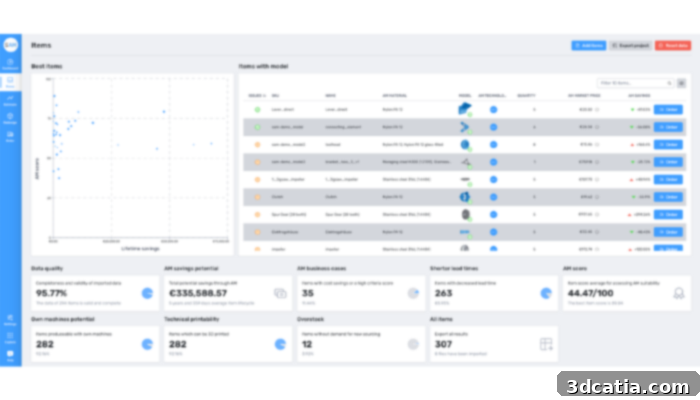
Task: Select the Getriebegehäuse SKU cell
Action: (285, 232)
